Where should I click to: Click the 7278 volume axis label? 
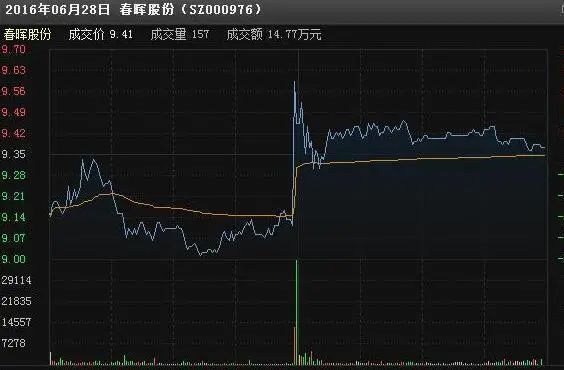[14, 343]
